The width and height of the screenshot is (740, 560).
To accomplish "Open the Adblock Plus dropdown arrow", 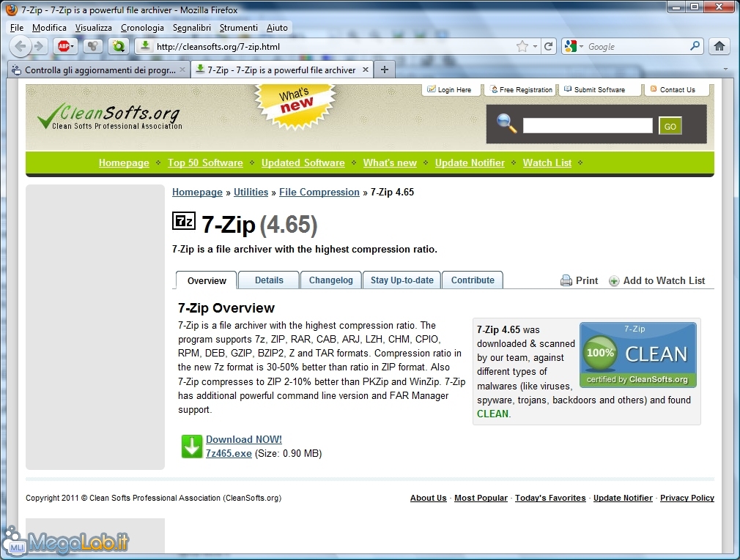I will click(73, 46).
